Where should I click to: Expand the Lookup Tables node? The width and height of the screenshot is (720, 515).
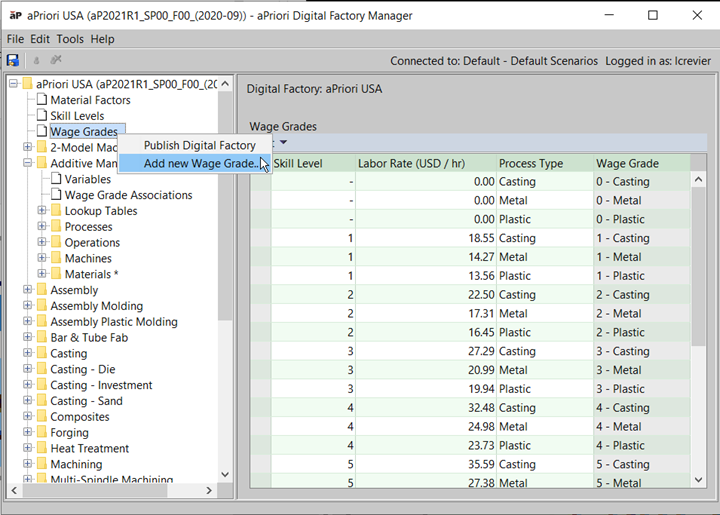[42, 210]
